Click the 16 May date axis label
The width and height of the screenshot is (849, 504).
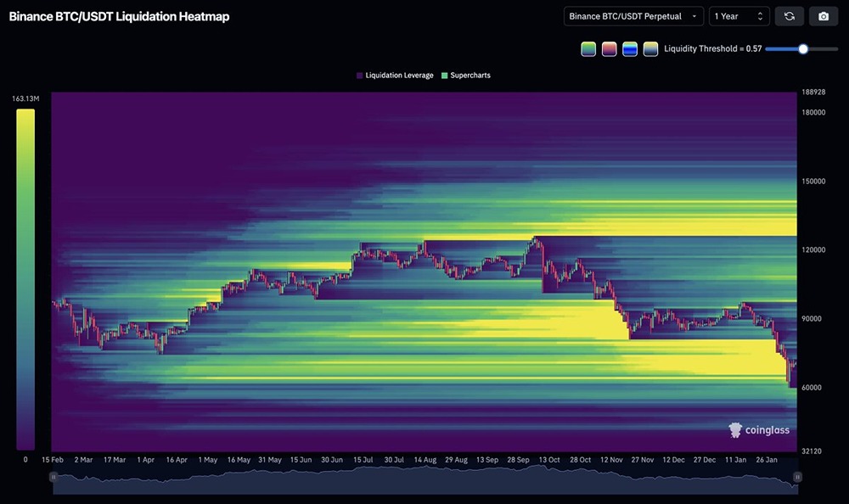[x=239, y=460]
